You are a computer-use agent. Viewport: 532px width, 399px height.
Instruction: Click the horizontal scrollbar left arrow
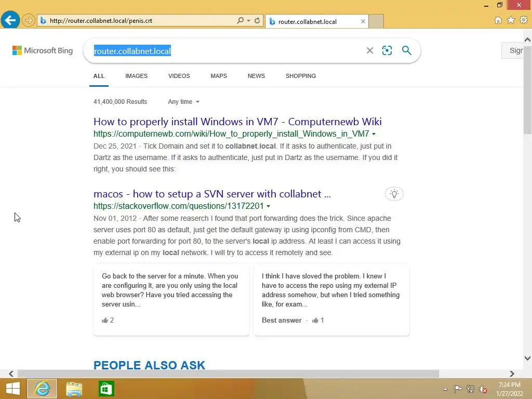pos(11,374)
